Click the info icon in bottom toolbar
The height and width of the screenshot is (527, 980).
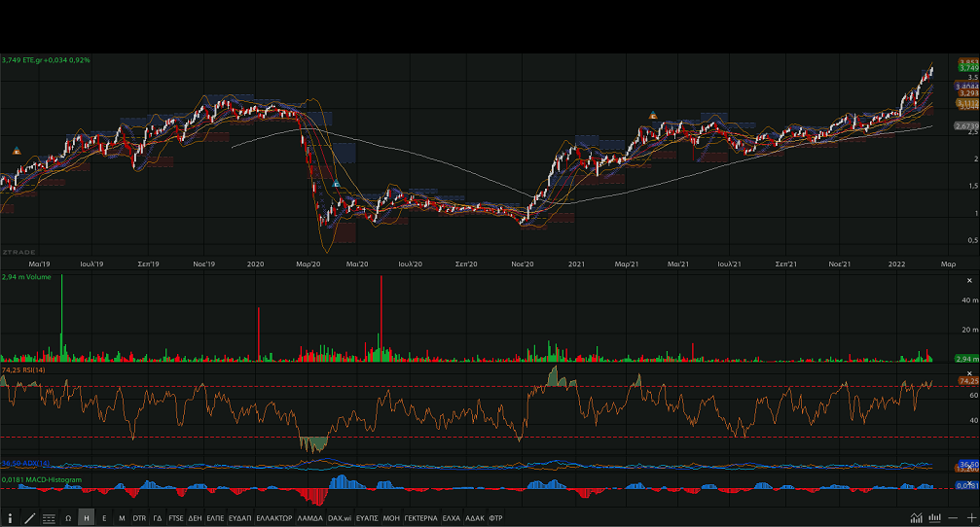click(x=10, y=518)
